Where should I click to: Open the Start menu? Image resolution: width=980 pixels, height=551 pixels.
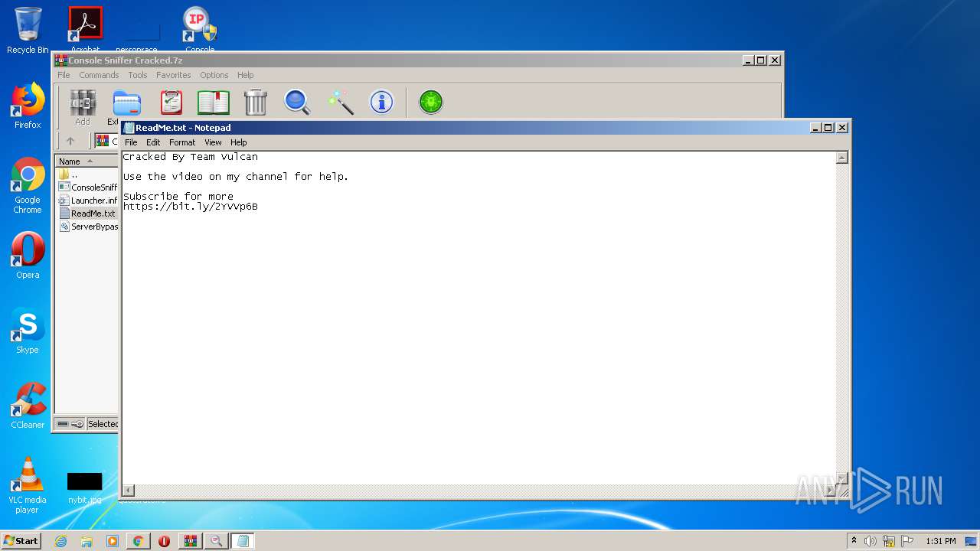tap(21, 540)
